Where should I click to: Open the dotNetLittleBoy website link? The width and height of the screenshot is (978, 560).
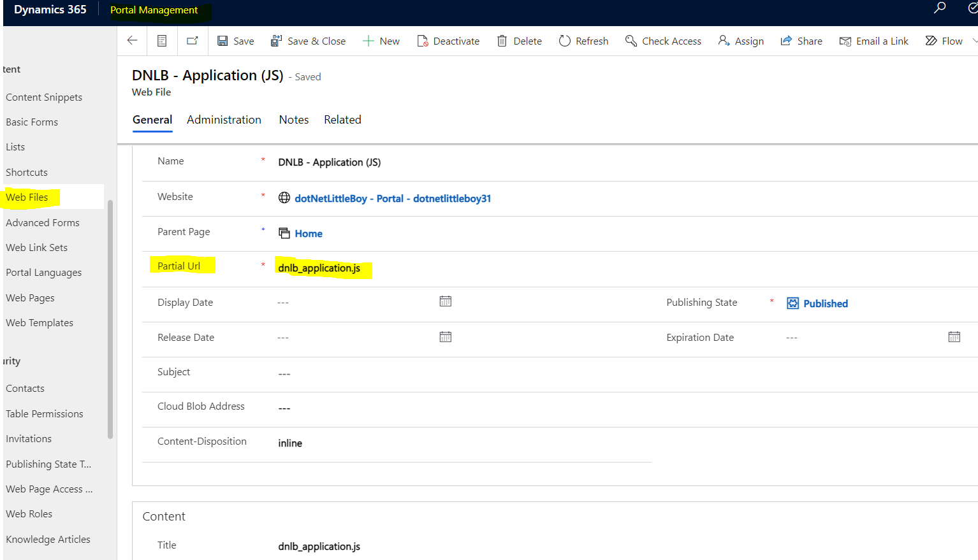[393, 199]
